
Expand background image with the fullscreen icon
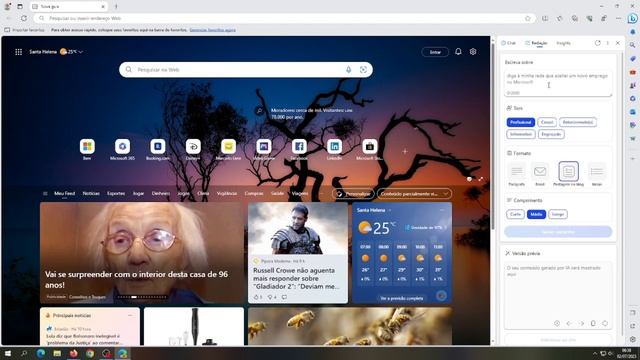point(481,179)
